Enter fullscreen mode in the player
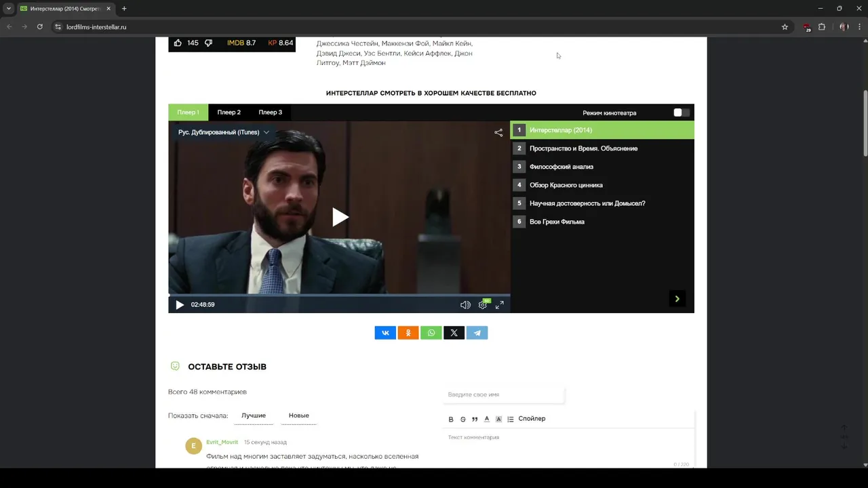The image size is (868, 488). click(499, 305)
